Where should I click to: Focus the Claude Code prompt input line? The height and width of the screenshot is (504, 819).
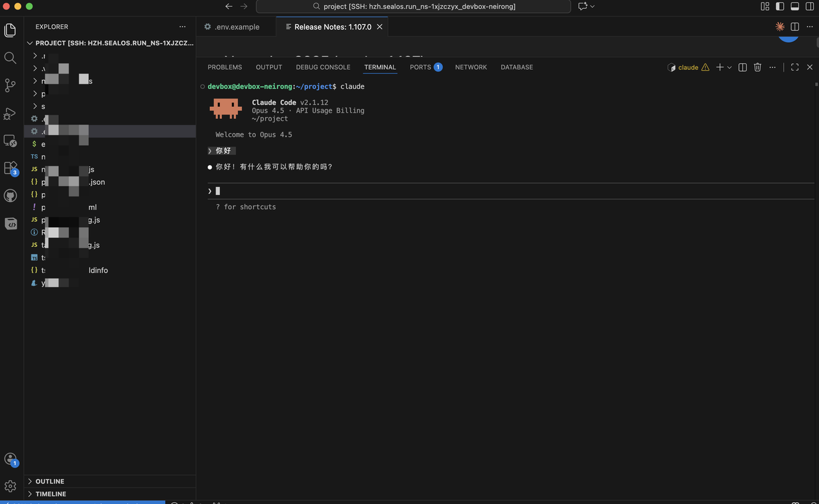pyautogui.click(x=509, y=191)
